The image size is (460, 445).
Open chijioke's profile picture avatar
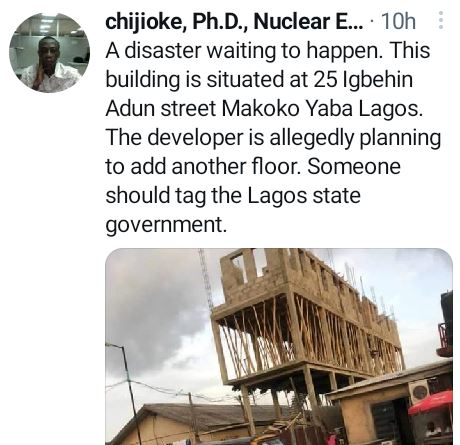click(x=49, y=53)
